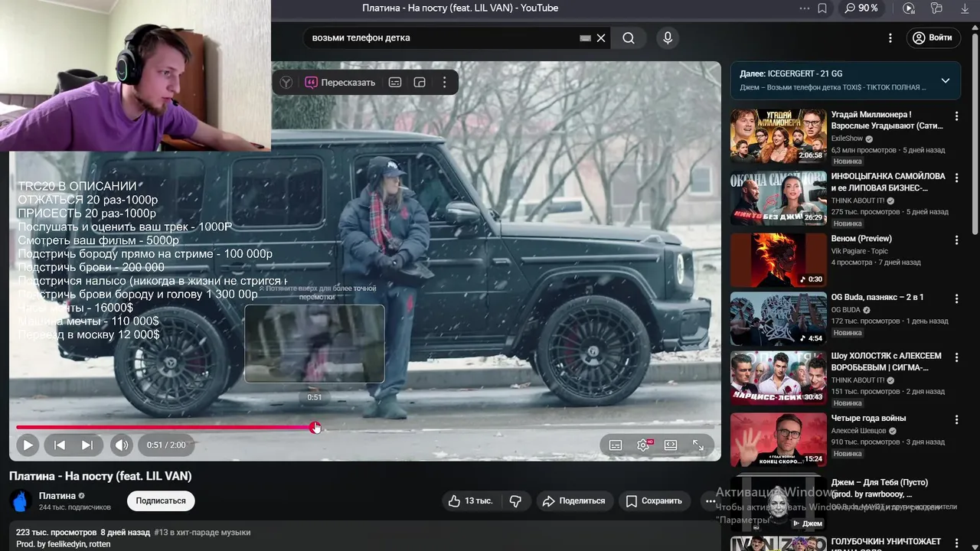This screenshot has width=980, height=551.
Task: Toggle subtitles in the player controls
Action: (616, 445)
